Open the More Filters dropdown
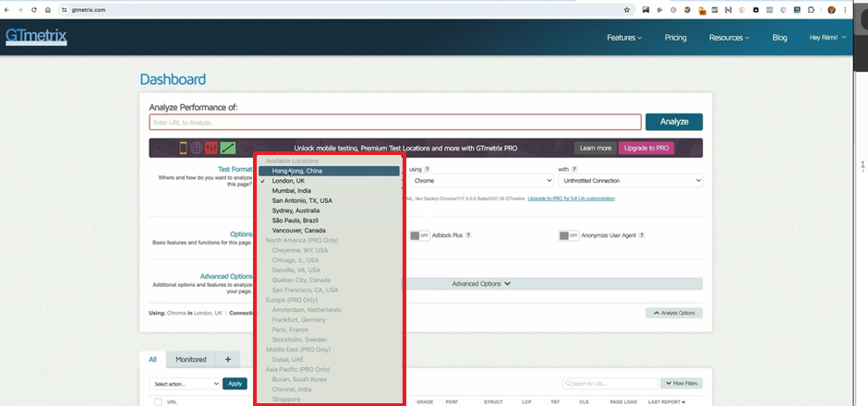The width and height of the screenshot is (868, 406). 681,383
